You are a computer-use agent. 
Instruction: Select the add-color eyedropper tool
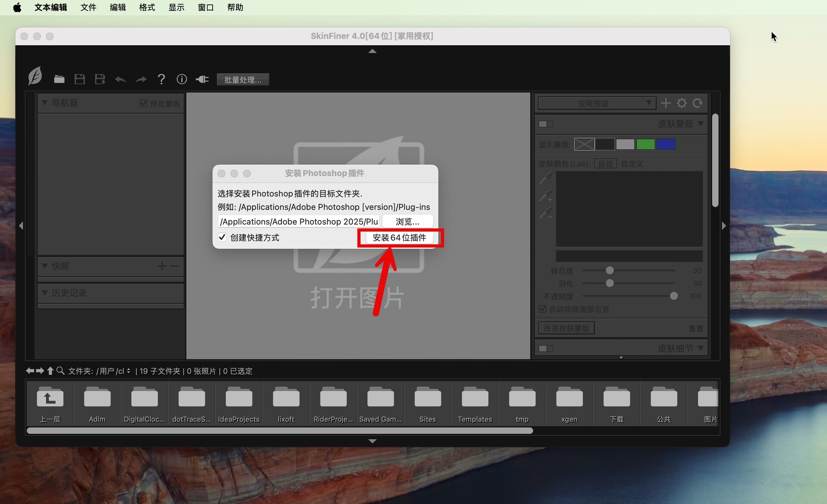[x=546, y=196]
